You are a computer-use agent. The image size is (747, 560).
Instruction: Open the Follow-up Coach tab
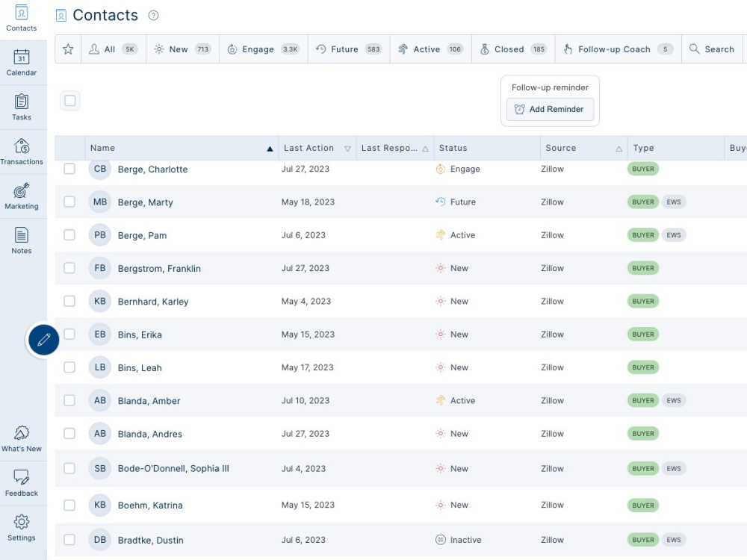619,49
